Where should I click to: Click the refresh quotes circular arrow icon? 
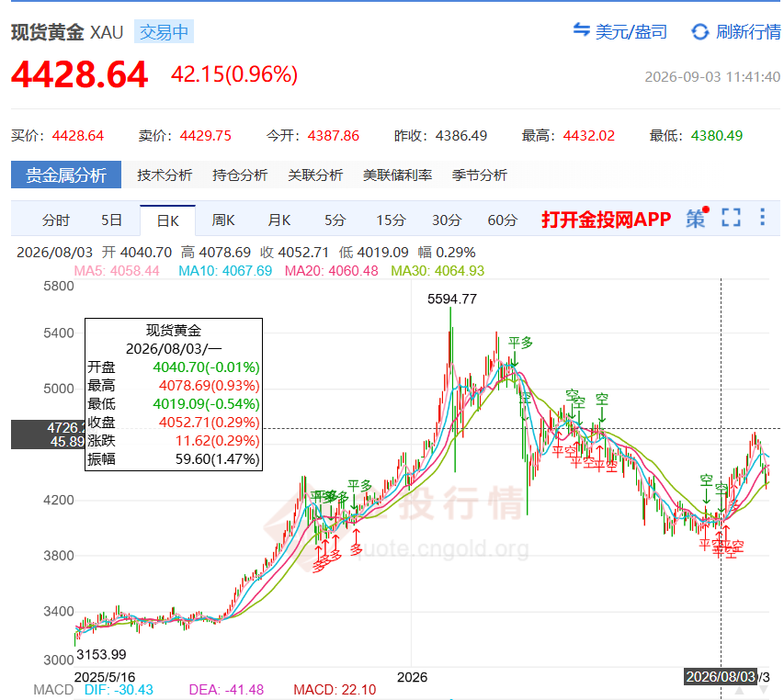coord(700,32)
